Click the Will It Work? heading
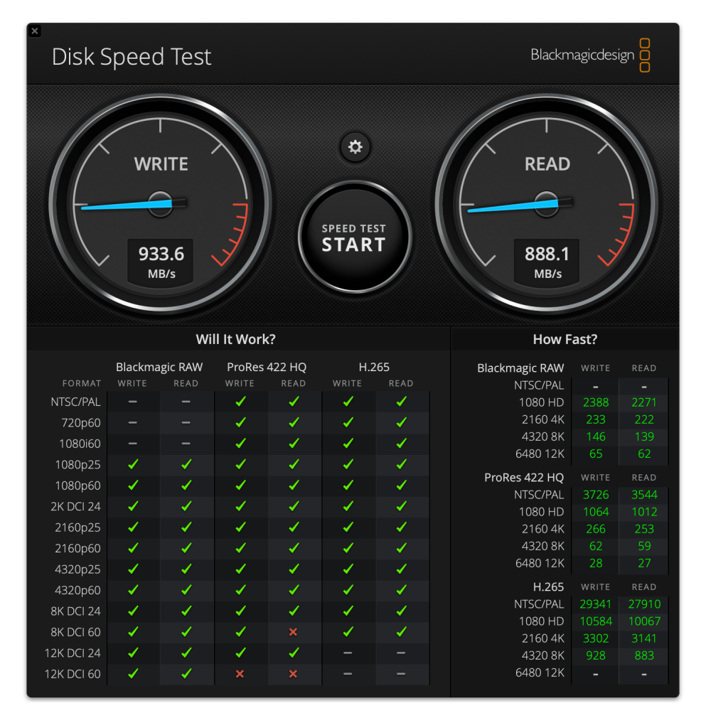This screenshot has width=706, height=728. (x=235, y=339)
